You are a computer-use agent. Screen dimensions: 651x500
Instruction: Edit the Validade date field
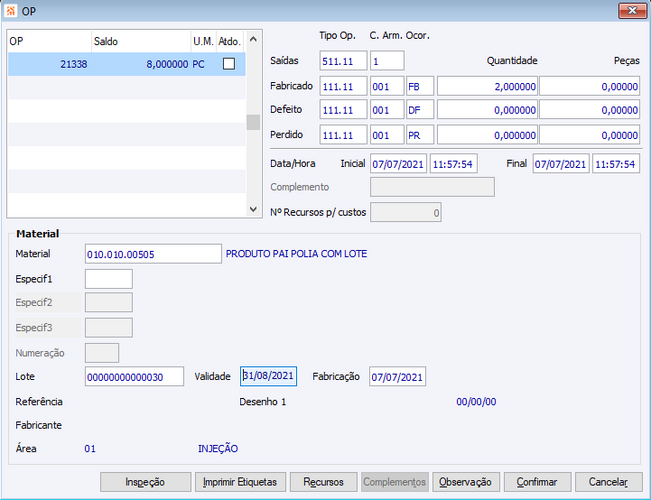[268, 376]
